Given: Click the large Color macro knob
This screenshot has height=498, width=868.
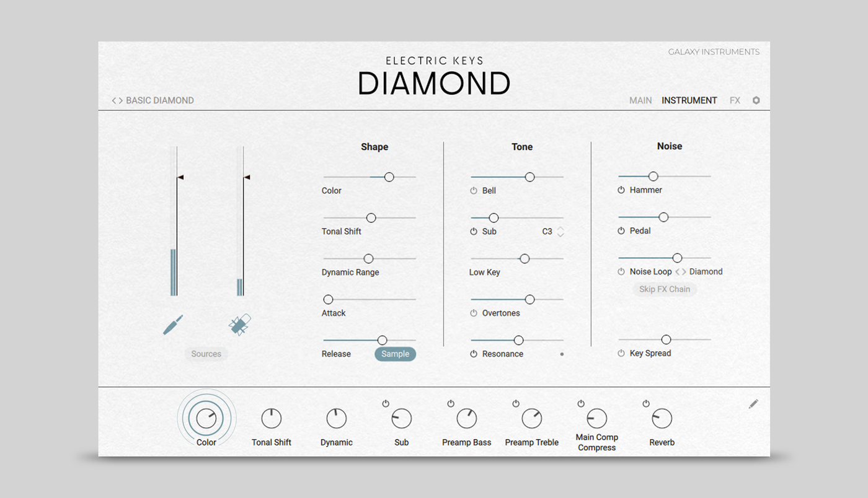Looking at the screenshot, I should click(206, 418).
